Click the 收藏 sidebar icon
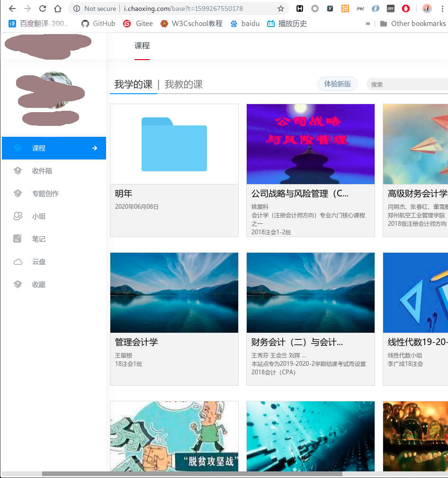The height and width of the screenshot is (478, 448). (x=18, y=284)
